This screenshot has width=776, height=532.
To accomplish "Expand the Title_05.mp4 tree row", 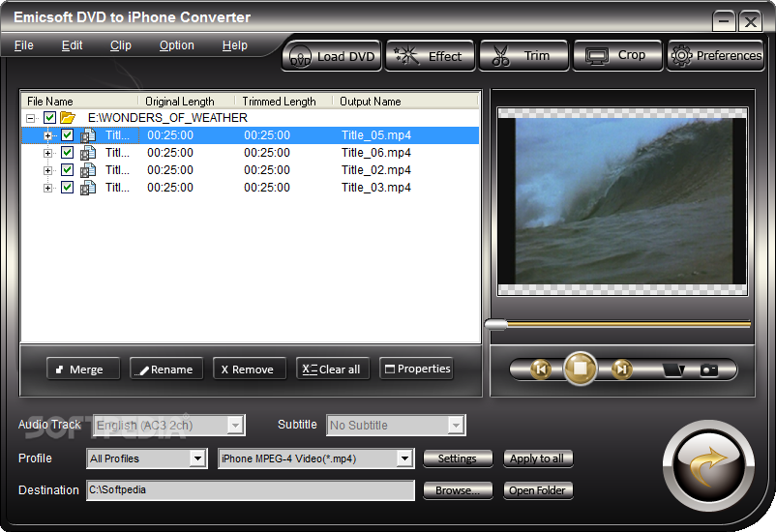I will point(47,135).
